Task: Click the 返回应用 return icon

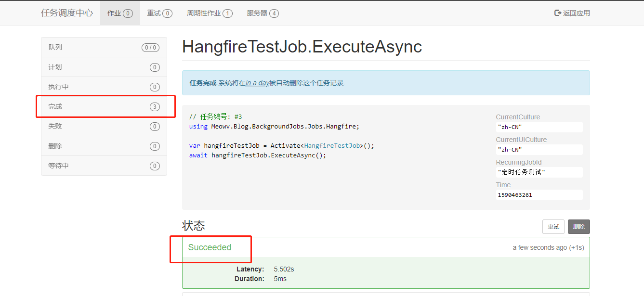Action: [x=558, y=13]
